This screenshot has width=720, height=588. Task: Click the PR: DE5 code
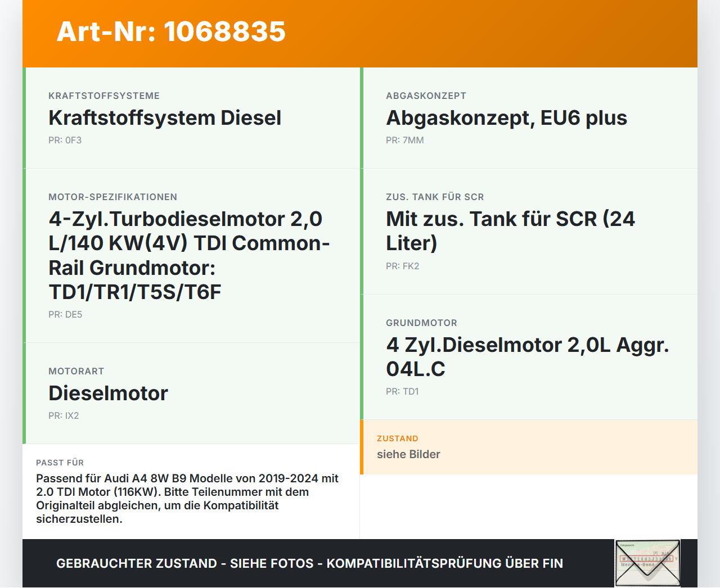(65, 315)
